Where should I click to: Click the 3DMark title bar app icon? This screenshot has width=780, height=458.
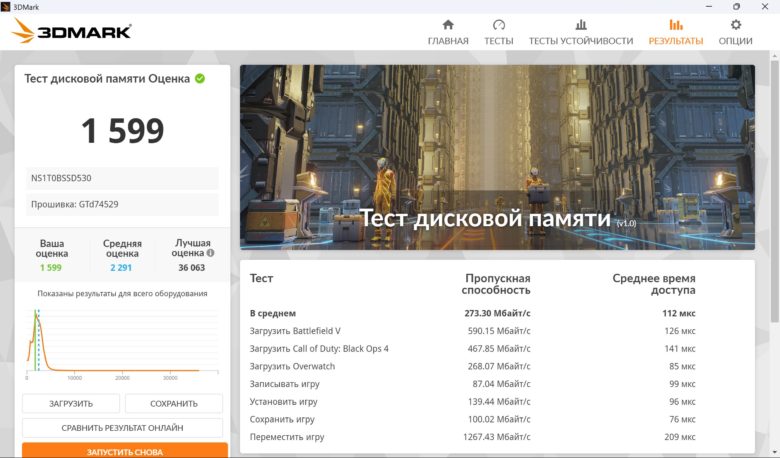(5, 6)
